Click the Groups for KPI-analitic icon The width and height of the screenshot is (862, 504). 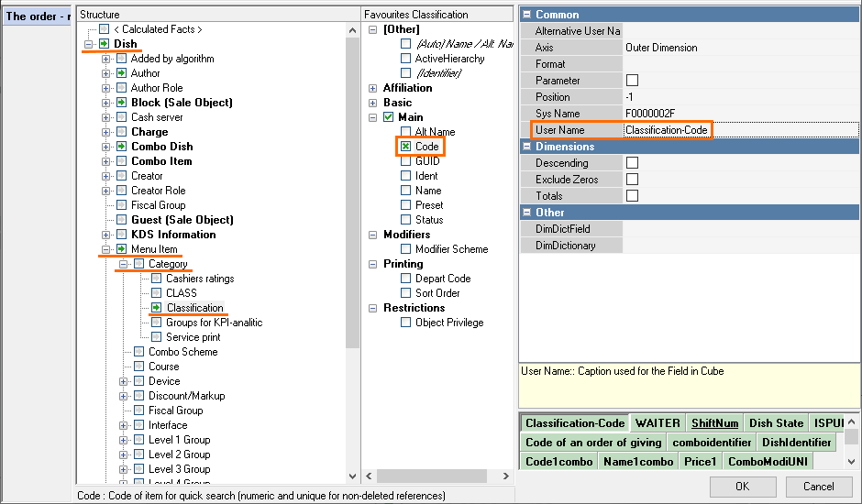point(157,322)
